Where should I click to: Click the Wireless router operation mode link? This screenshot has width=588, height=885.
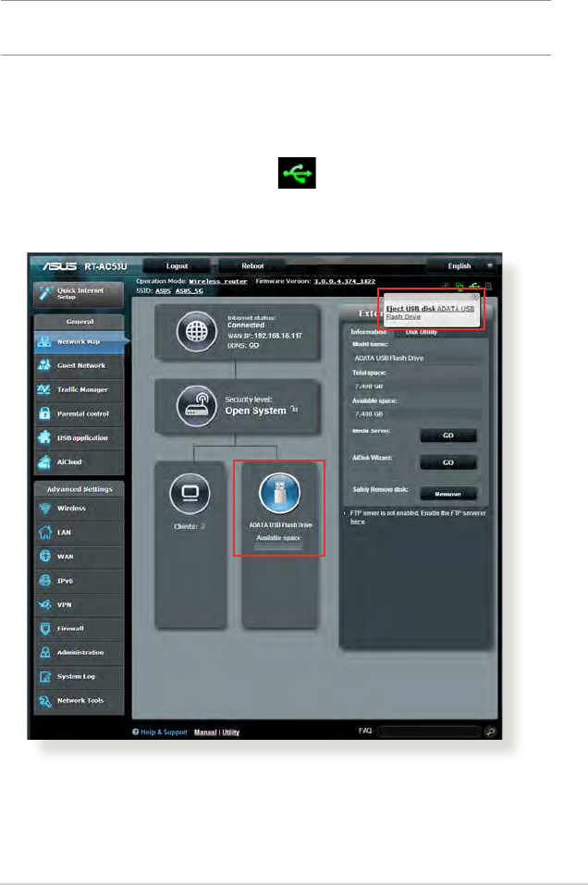point(218,281)
